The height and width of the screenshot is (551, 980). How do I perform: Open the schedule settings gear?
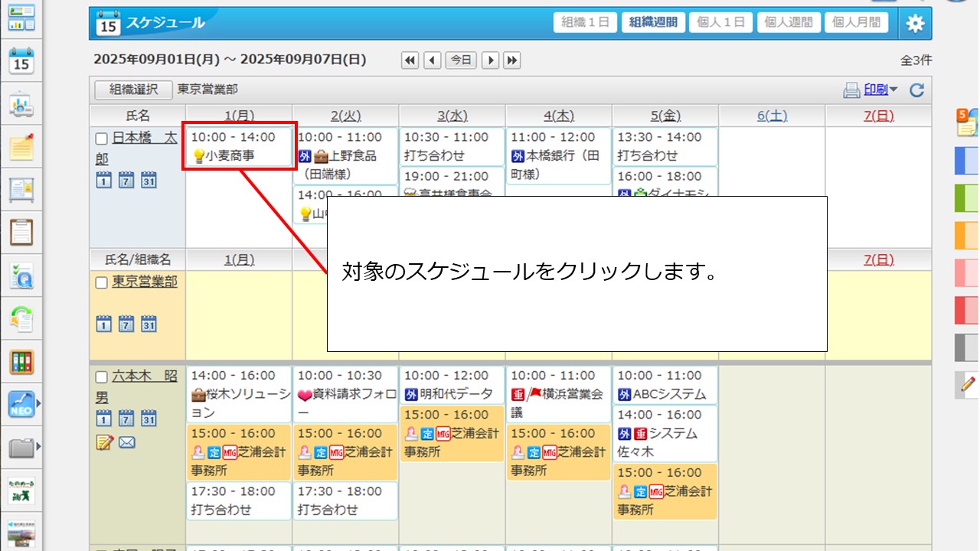pyautogui.click(x=915, y=23)
